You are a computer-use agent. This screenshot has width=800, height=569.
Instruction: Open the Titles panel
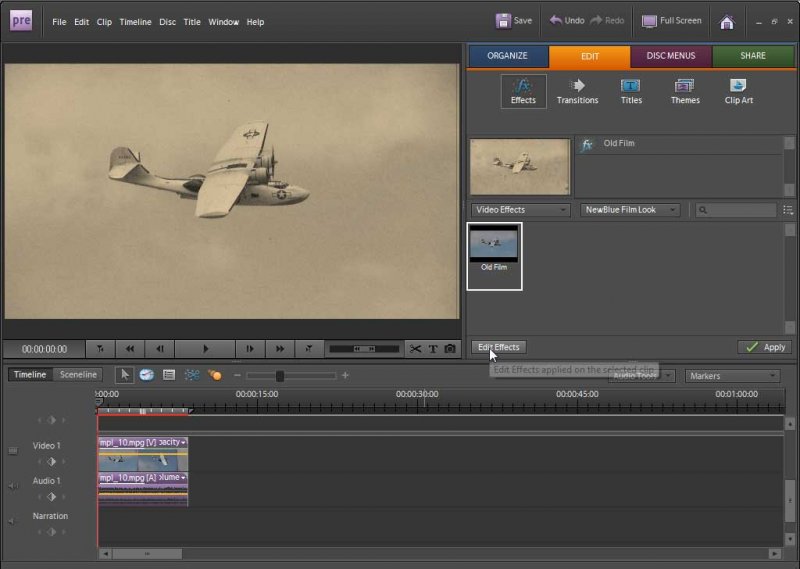click(631, 91)
